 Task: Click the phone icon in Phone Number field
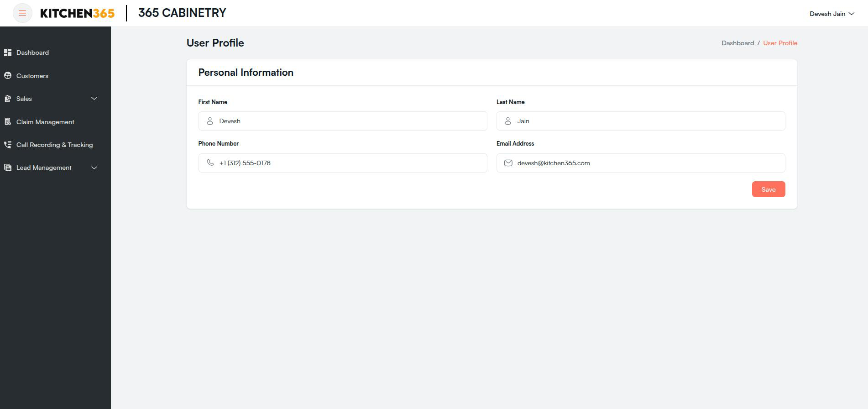pyautogui.click(x=210, y=163)
